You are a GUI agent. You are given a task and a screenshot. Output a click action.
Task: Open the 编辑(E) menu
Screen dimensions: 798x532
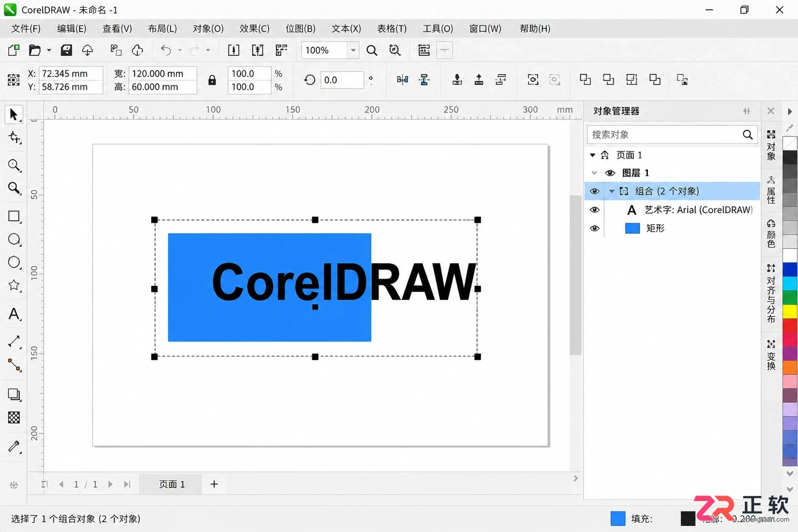[72, 29]
